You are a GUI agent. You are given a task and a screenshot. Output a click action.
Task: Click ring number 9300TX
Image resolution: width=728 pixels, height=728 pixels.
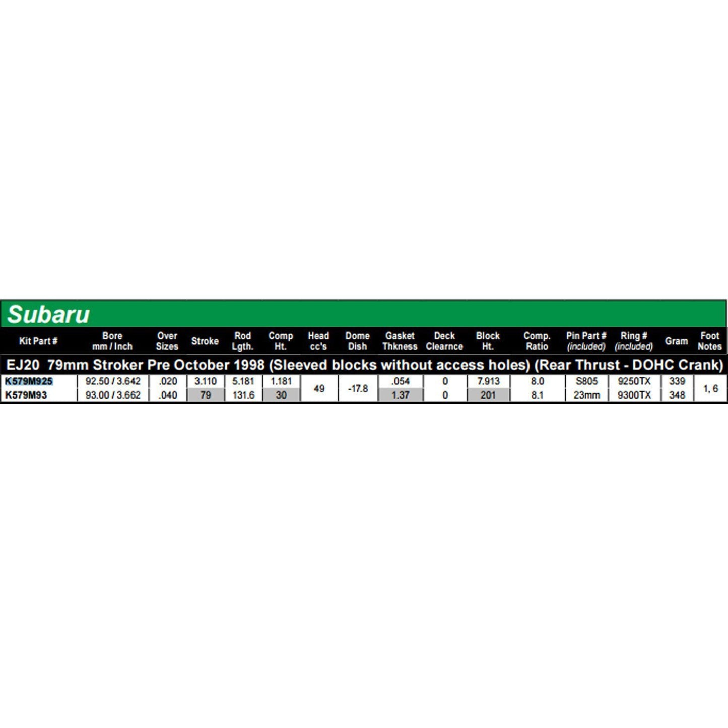click(x=634, y=395)
